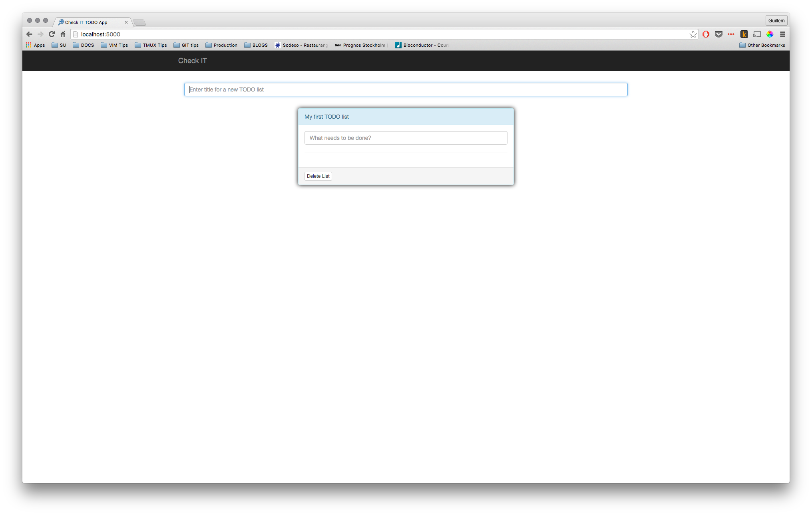The image size is (812, 515).
Task: Click the colorful pinwheel extension icon
Action: click(x=770, y=34)
